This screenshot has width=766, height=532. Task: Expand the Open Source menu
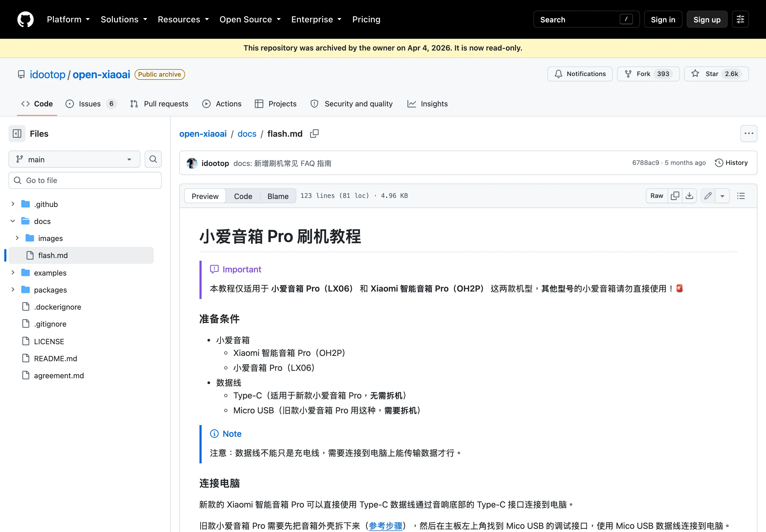pos(250,19)
